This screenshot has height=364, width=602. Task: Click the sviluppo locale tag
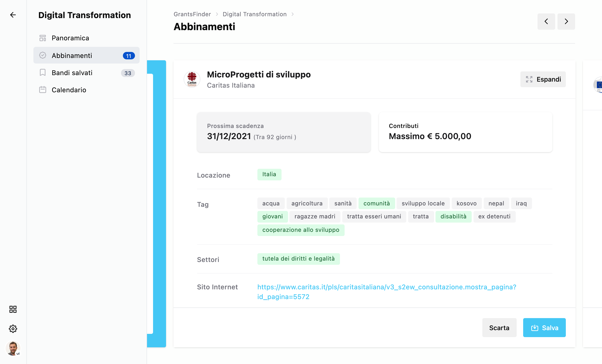[x=423, y=203]
